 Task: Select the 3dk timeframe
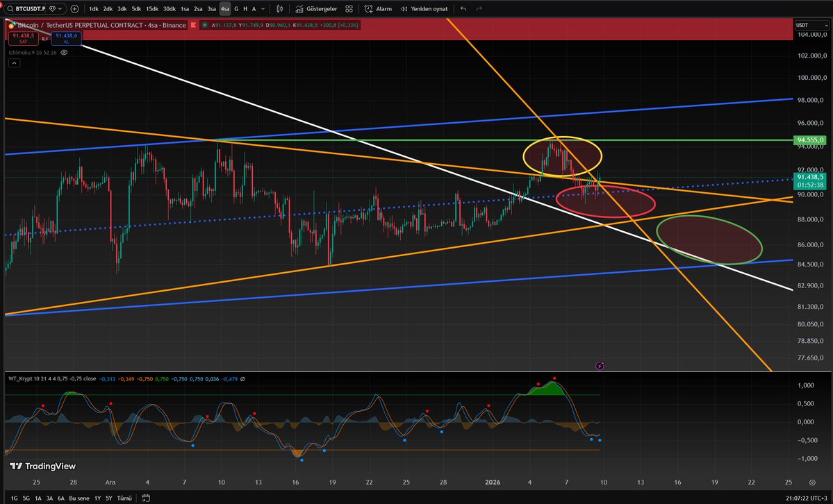[122, 9]
